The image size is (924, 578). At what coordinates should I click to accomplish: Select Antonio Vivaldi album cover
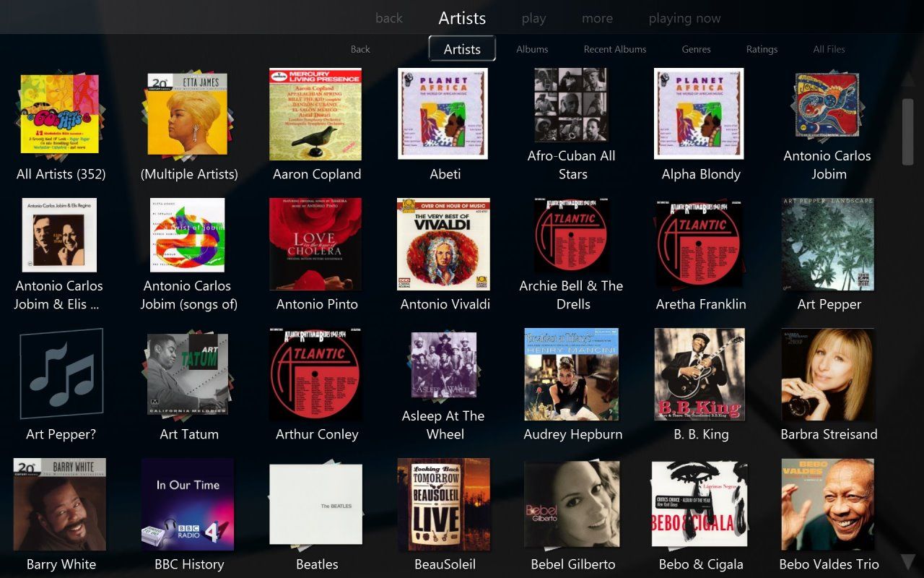[x=443, y=244]
